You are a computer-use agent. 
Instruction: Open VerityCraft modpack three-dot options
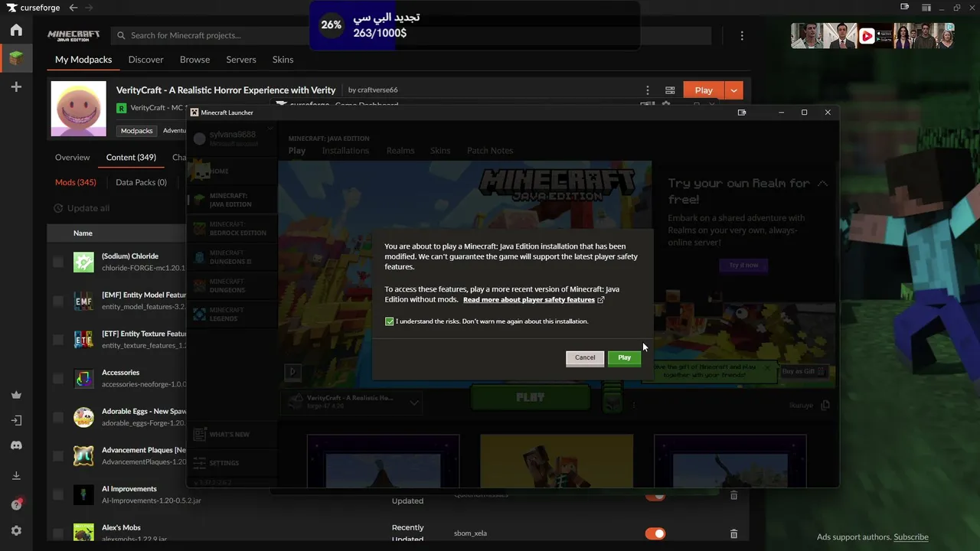tap(648, 90)
